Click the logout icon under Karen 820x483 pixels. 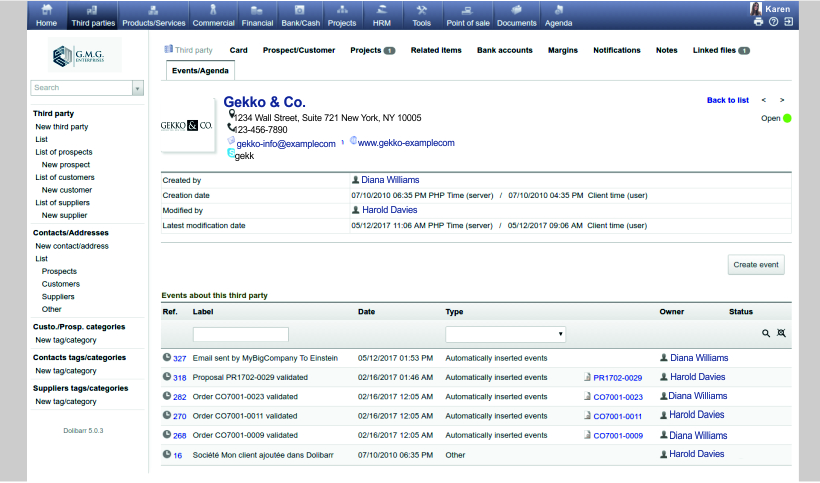pos(789,22)
